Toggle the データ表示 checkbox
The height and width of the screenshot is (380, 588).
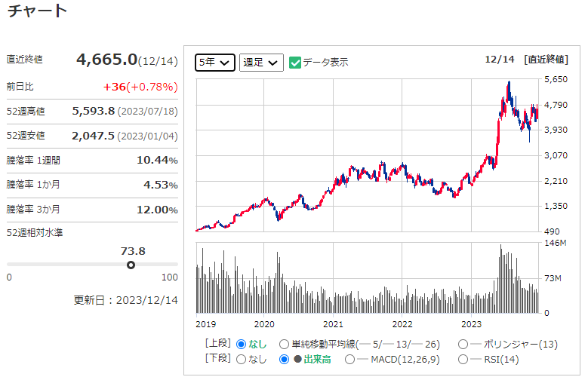[296, 63]
